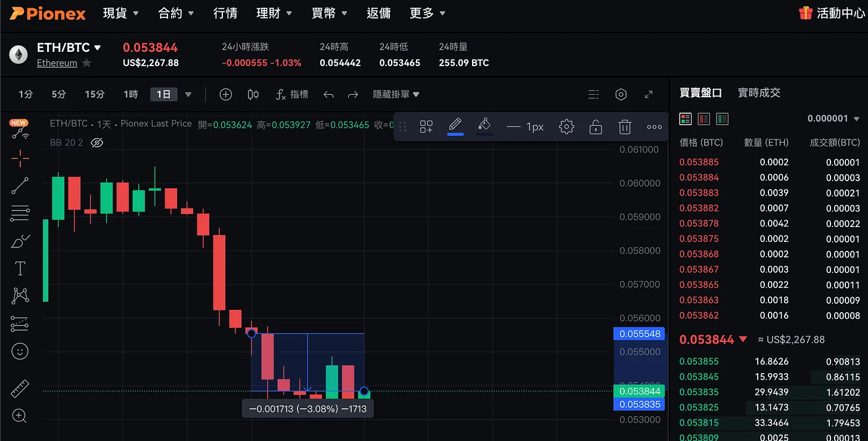Open the gift icon for 活動中心
Viewport: 868px width, 441px height.
(x=806, y=13)
